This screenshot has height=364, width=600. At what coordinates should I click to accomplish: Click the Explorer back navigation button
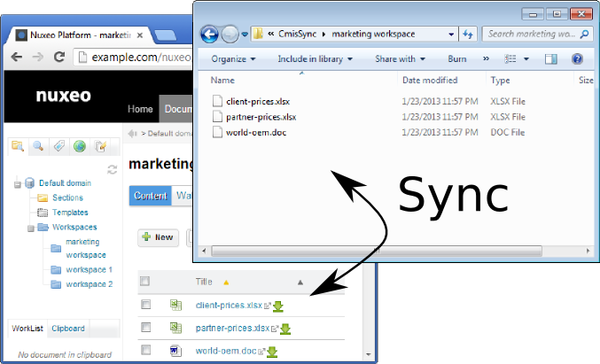pos(210,35)
